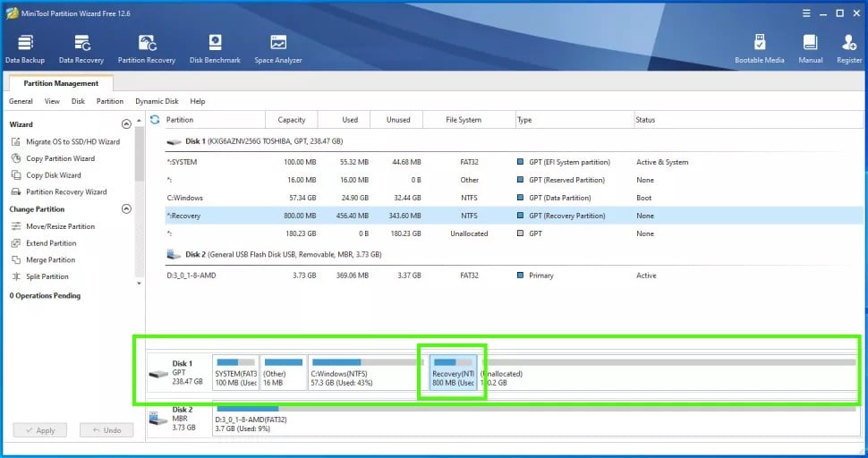Click Copy Disk Wizard icon
Image resolution: width=868 pixels, height=458 pixels.
[16, 174]
